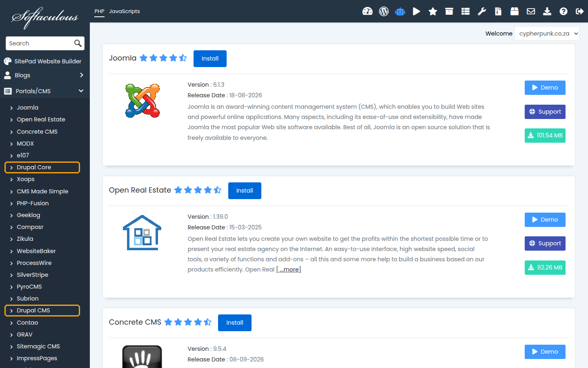Image resolution: width=588 pixels, height=368 pixels.
Task: Install Joomla
Action: (x=210, y=58)
